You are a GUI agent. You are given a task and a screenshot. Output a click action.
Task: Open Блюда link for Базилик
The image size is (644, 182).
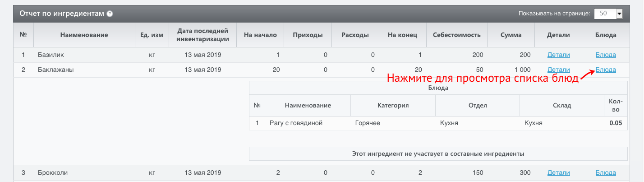tap(606, 55)
